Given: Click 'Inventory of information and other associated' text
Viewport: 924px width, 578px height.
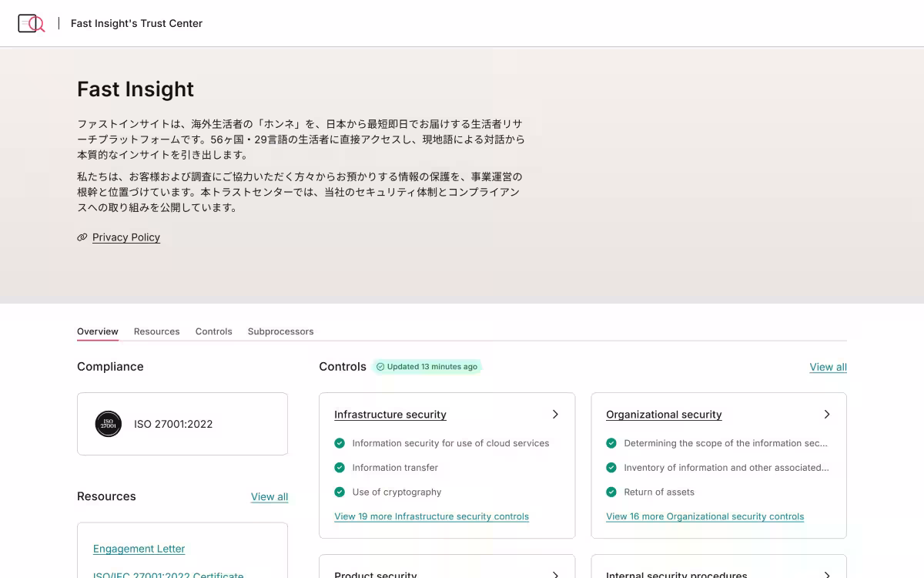Looking at the screenshot, I should (x=726, y=467).
